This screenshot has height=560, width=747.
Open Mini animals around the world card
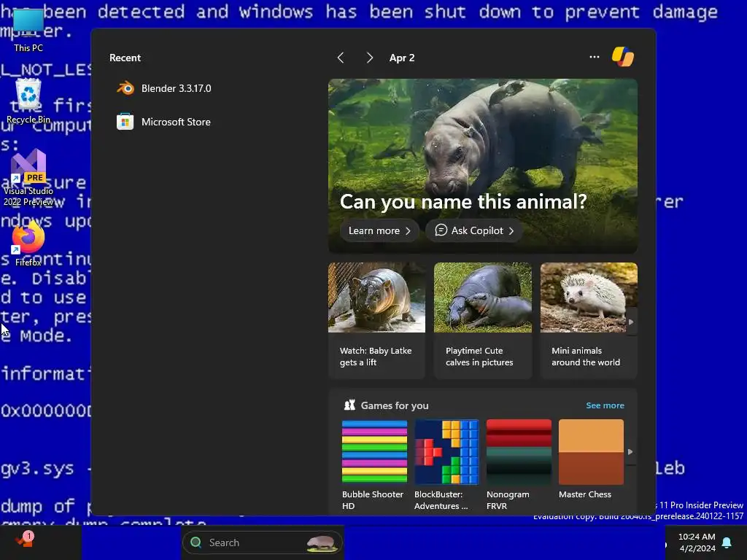pos(589,321)
